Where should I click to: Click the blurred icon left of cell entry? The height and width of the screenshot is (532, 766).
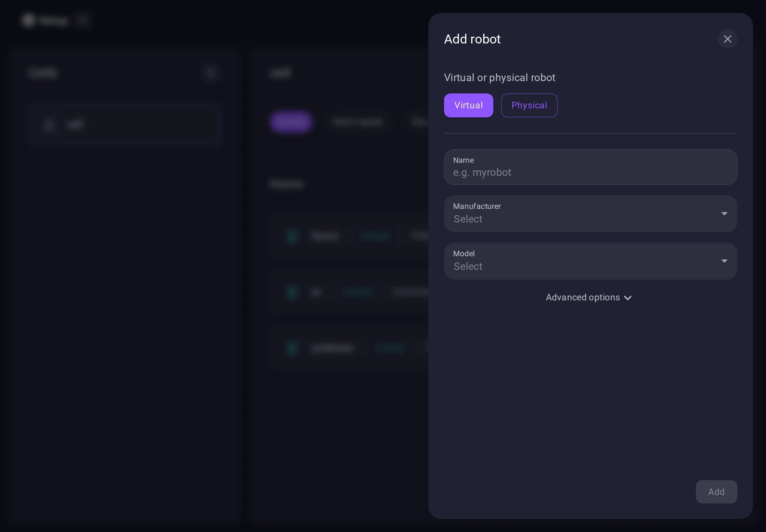49,124
